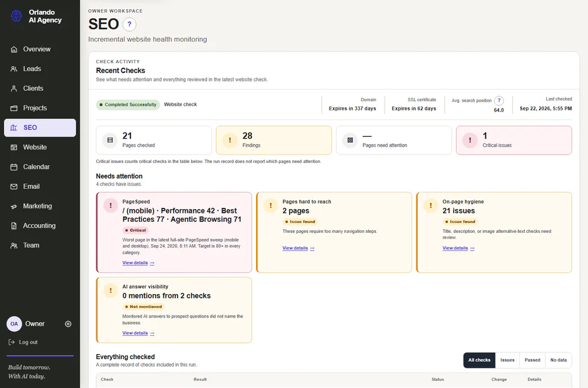Open help question mark next to SEO title
The height and width of the screenshot is (388, 588).
[129, 25]
